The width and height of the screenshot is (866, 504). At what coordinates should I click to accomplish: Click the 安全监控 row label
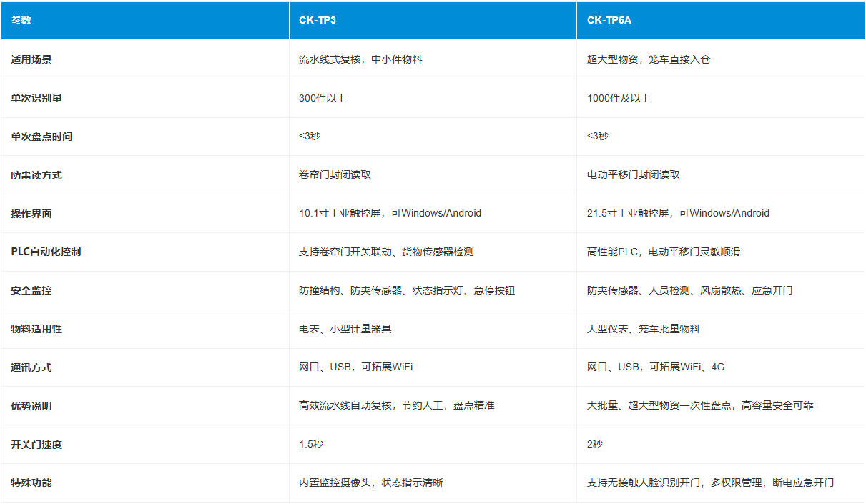coord(26,290)
